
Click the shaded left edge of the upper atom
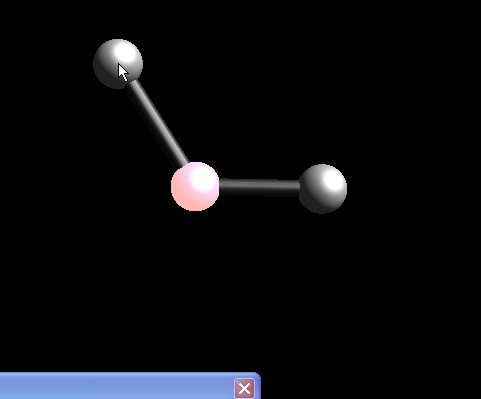pyautogui.click(x=99, y=65)
